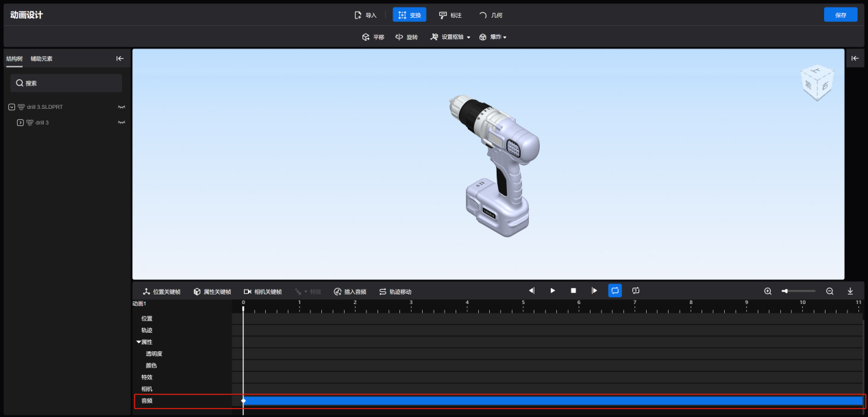Zoom out the timeline with minus magnifier
This screenshot has height=417, width=868.
click(x=830, y=291)
